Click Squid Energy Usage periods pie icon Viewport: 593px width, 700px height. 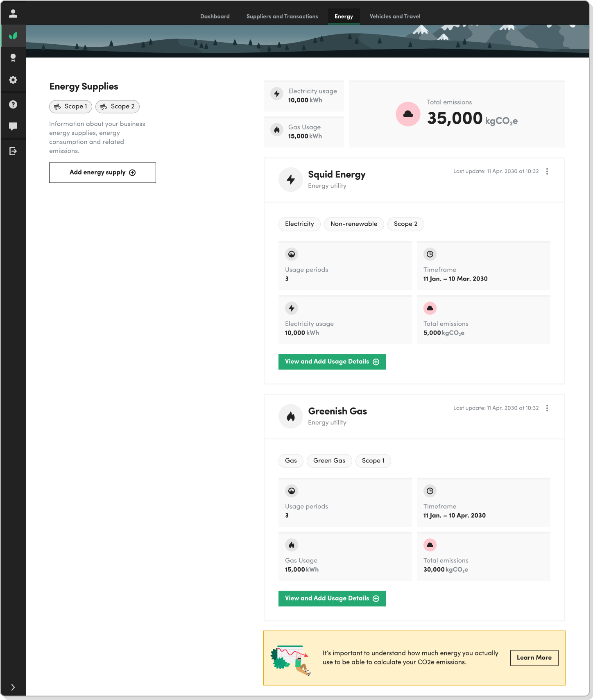(x=292, y=254)
